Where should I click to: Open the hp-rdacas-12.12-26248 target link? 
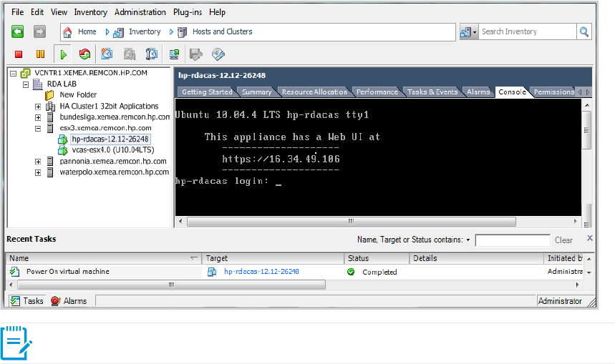tap(261, 272)
